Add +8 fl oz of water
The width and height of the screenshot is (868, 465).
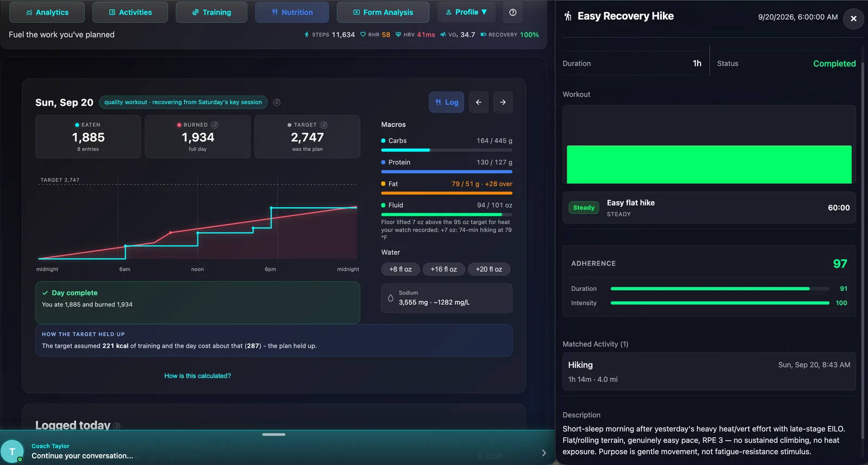pos(400,269)
